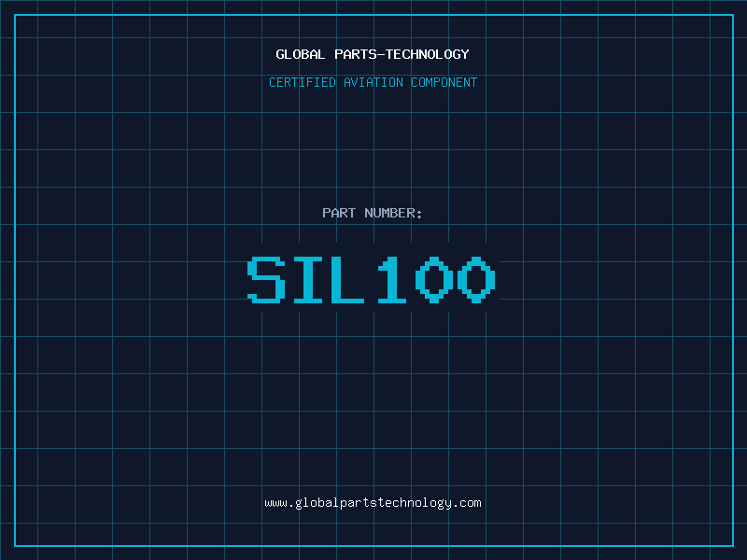Select the CERTIFIED AVIATION COMPONENT subtitle
The width and height of the screenshot is (747, 560).
[373, 82]
